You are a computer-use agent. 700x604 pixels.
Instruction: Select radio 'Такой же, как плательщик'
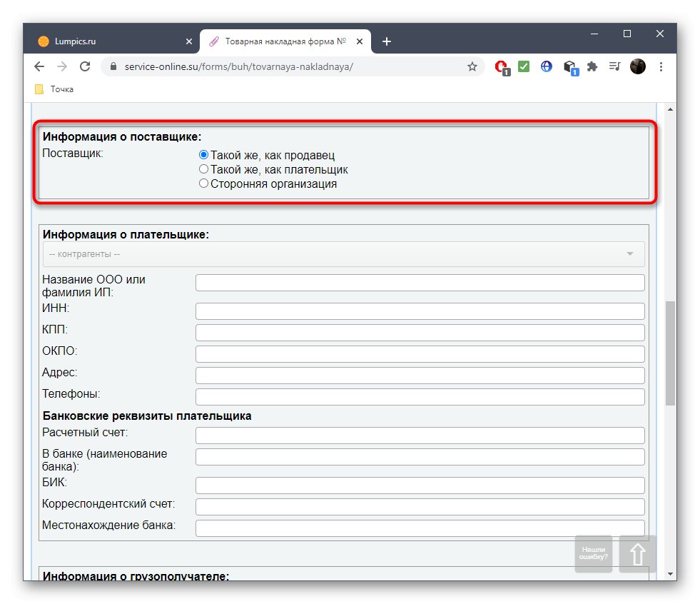tap(203, 168)
